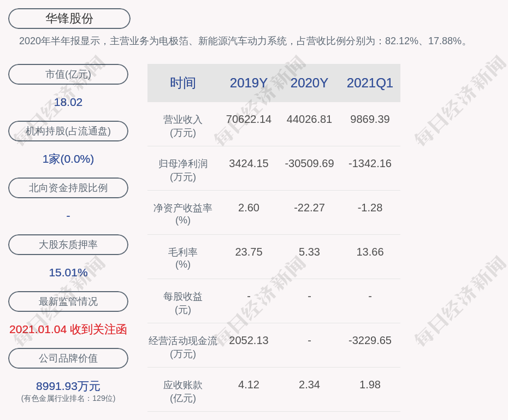Click the 华锋股份 company name pill
The height and width of the screenshot is (420, 508).
[x=69, y=19]
